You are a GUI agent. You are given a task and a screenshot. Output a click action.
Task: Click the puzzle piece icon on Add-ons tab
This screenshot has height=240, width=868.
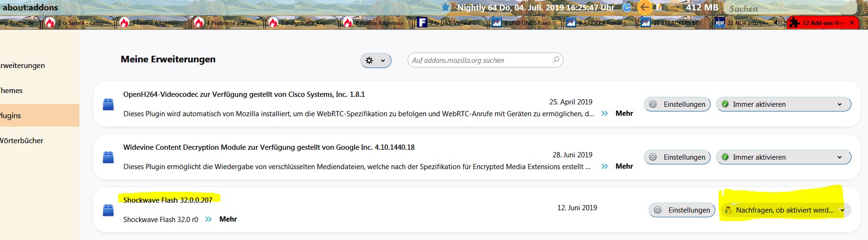pyautogui.click(x=794, y=23)
